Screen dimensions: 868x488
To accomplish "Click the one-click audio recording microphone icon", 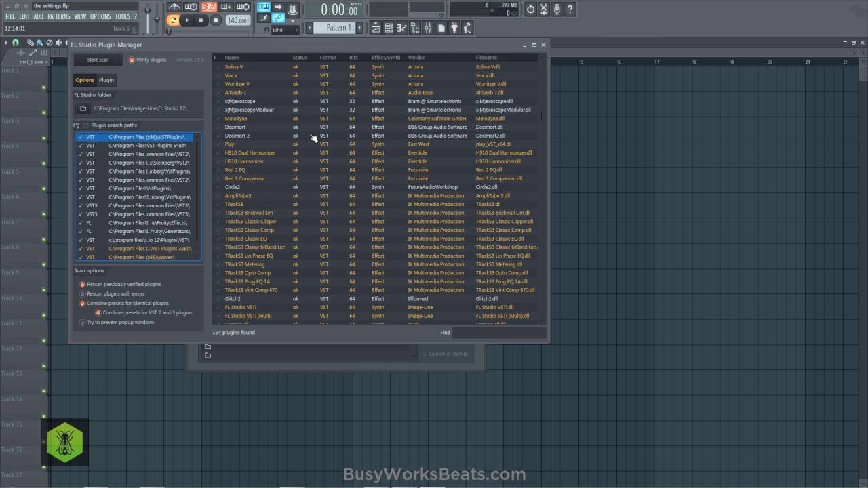I will pos(557,9).
